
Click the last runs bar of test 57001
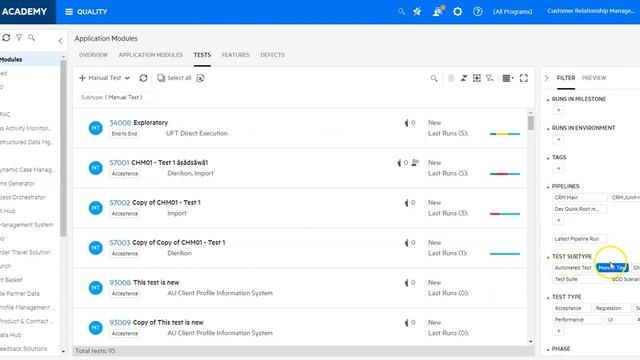pos(505,174)
